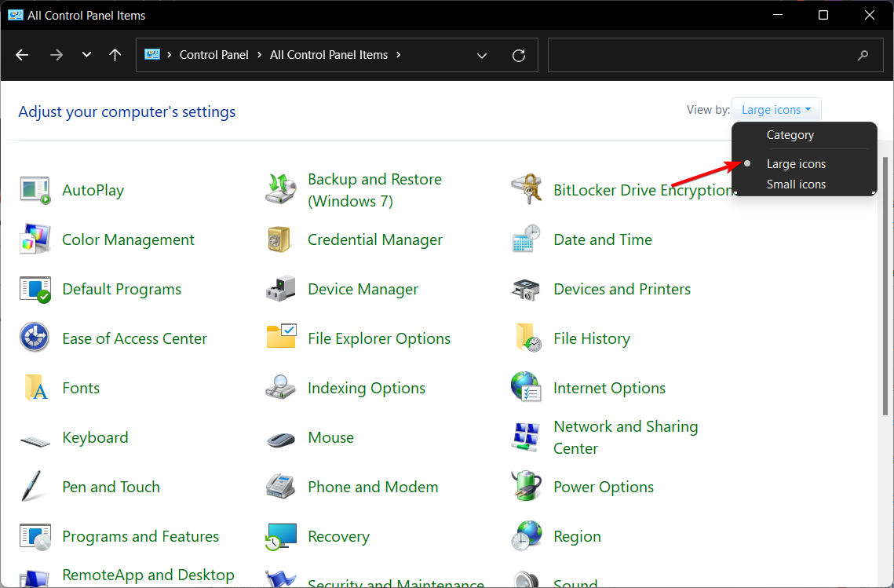Open the Ease of Access Center icon
Image resolution: width=894 pixels, height=588 pixels.
(x=35, y=338)
